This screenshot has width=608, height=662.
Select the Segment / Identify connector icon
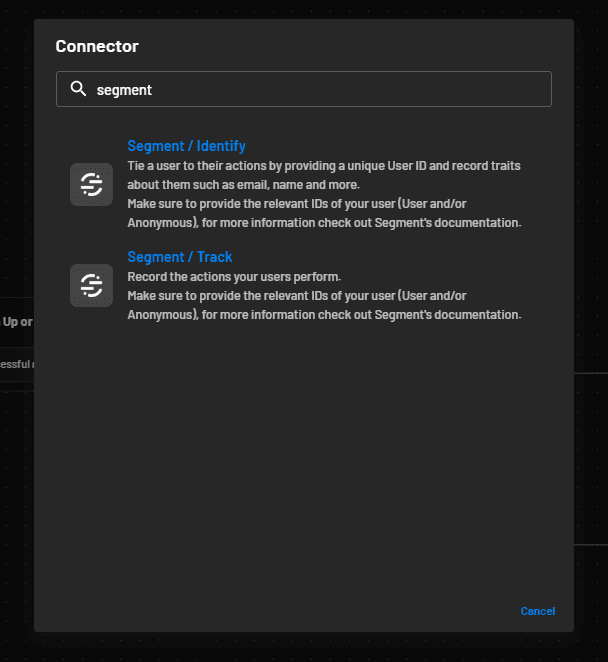tap(91, 184)
